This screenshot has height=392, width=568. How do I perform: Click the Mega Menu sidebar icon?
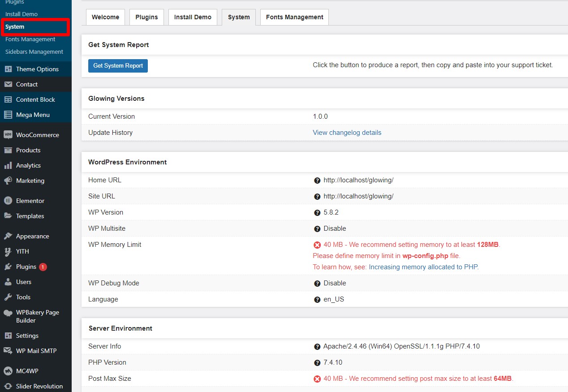[x=8, y=115]
